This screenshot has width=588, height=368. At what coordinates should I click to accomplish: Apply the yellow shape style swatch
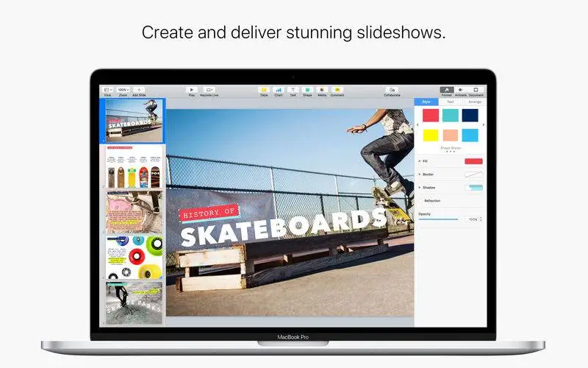coord(431,135)
